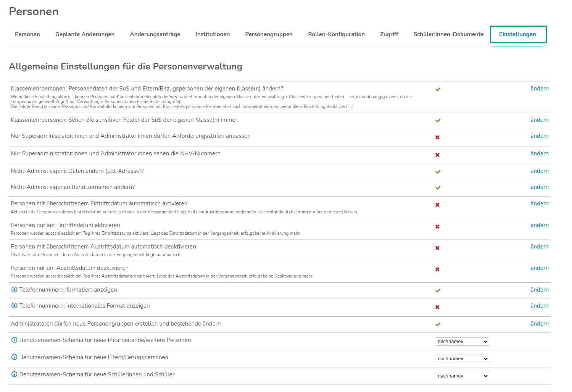Open username schema dropdown for Eltern/Bezugspersonen
Image resolution: width=572 pixels, height=392 pixels.
(x=462, y=359)
